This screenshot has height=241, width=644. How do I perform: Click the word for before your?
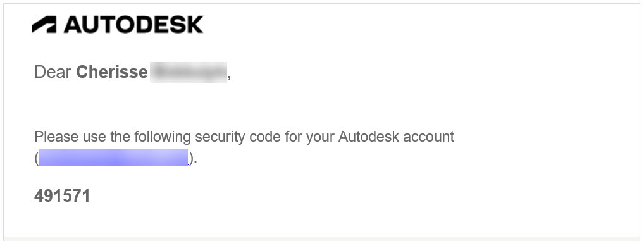293,137
